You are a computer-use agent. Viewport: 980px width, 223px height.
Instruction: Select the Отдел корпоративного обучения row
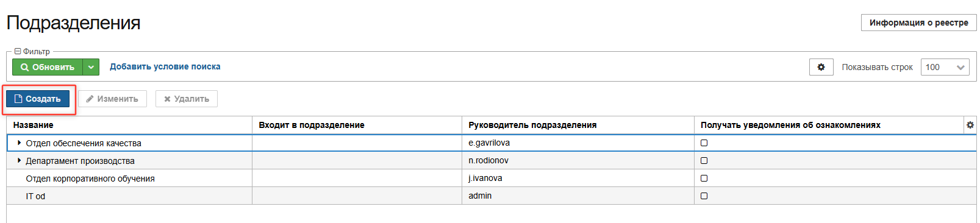492,178
